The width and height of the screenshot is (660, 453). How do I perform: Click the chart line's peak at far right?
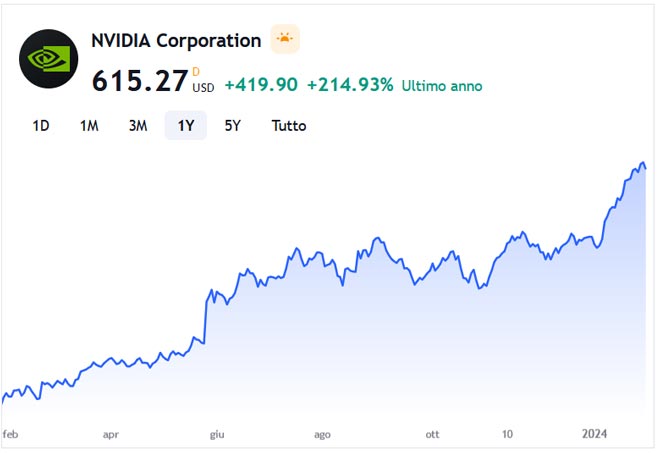click(x=643, y=162)
